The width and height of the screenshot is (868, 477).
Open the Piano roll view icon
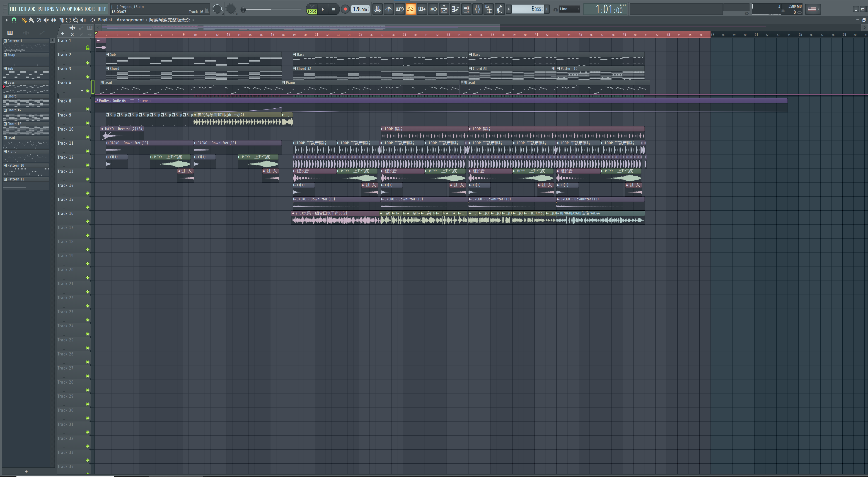[x=455, y=9]
